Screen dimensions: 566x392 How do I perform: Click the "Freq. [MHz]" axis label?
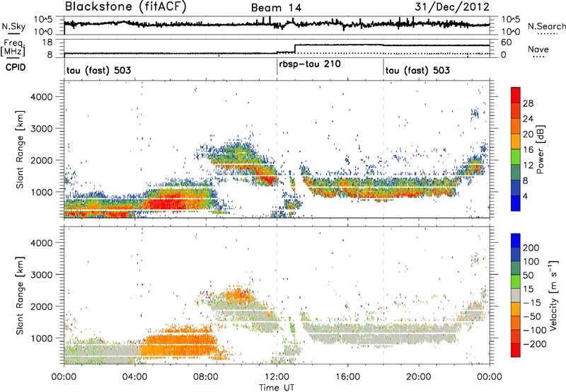pos(13,47)
